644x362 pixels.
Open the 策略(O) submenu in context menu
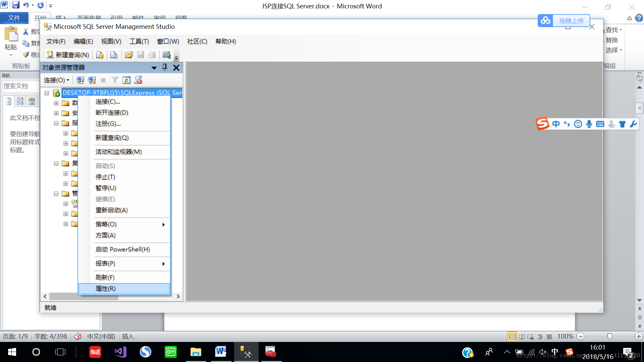pos(124,224)
